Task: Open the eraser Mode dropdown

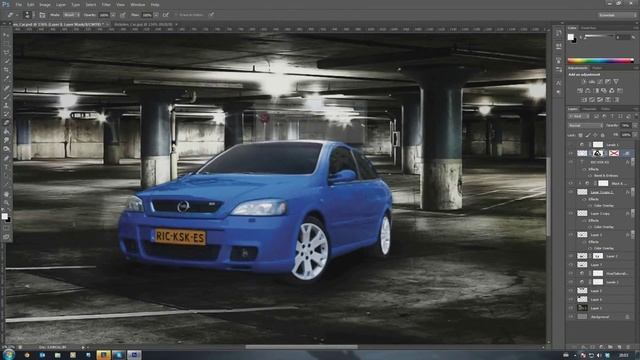Action: (71, 15)
